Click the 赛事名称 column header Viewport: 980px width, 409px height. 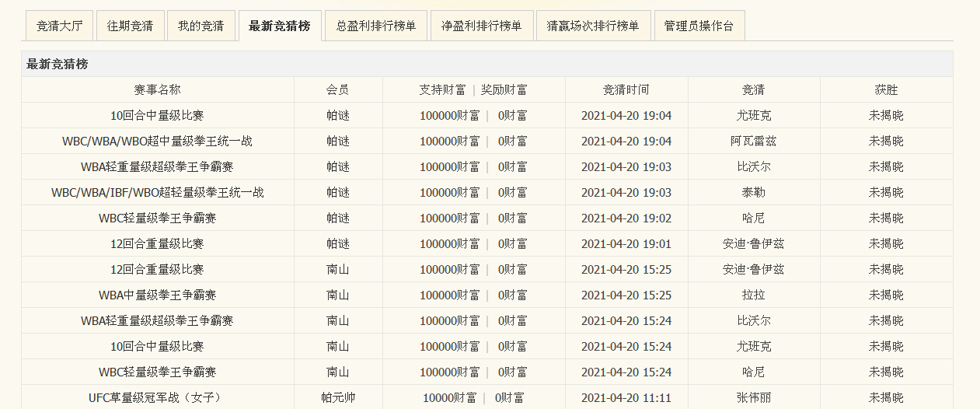click(x=157, y=89)
